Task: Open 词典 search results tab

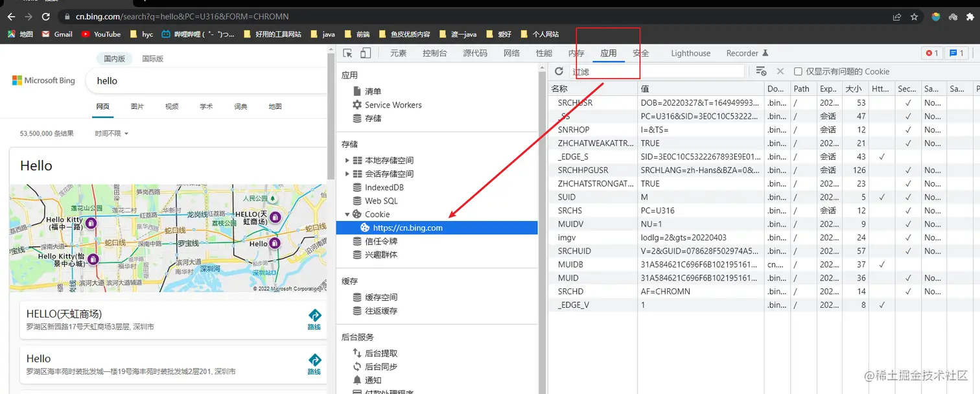Action: (x=240, y=106)
